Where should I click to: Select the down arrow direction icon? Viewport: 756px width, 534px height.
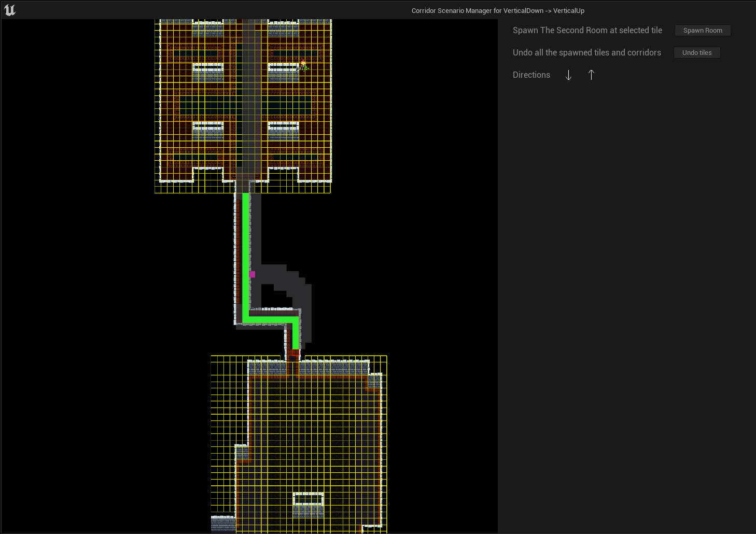568,75
